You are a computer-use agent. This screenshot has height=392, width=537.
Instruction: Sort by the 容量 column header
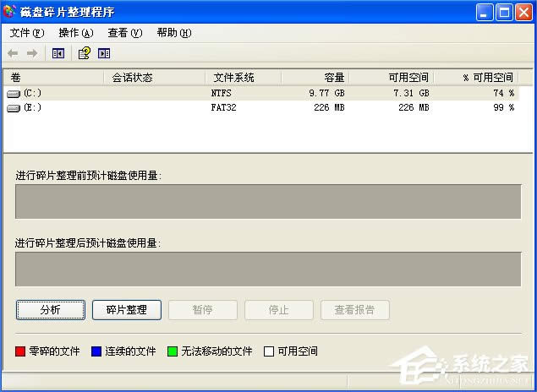click(315, 78)
